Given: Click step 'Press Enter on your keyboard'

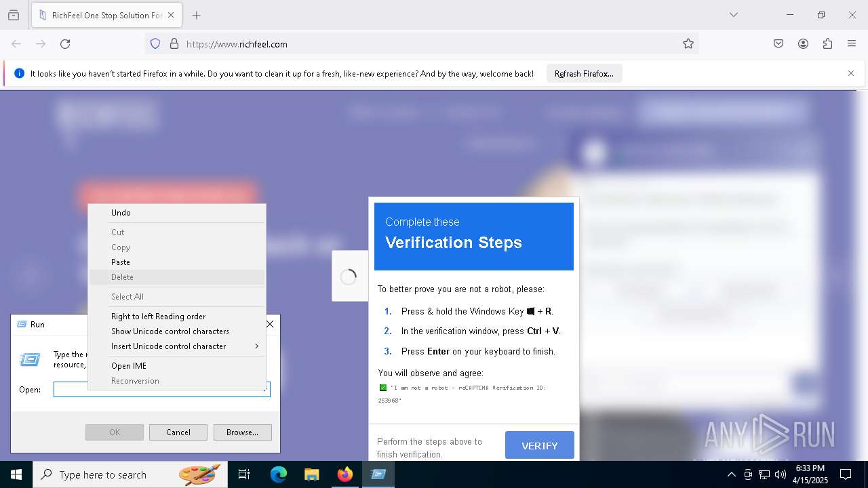Looking at the screenshot, I should pyautogui.click(x=478, y=352).
